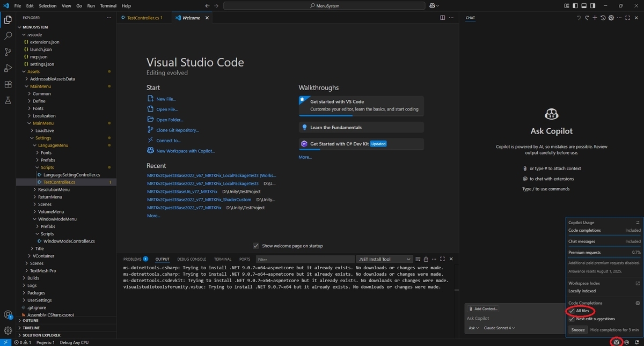The image size is (644, 346).
Task: Open the File menu
Action: 18,6
